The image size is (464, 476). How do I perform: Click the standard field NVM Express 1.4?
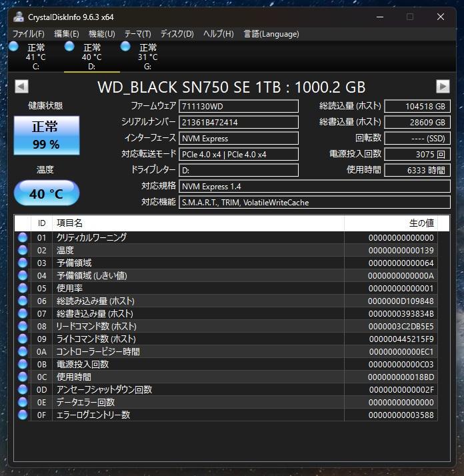coord(315,187)
